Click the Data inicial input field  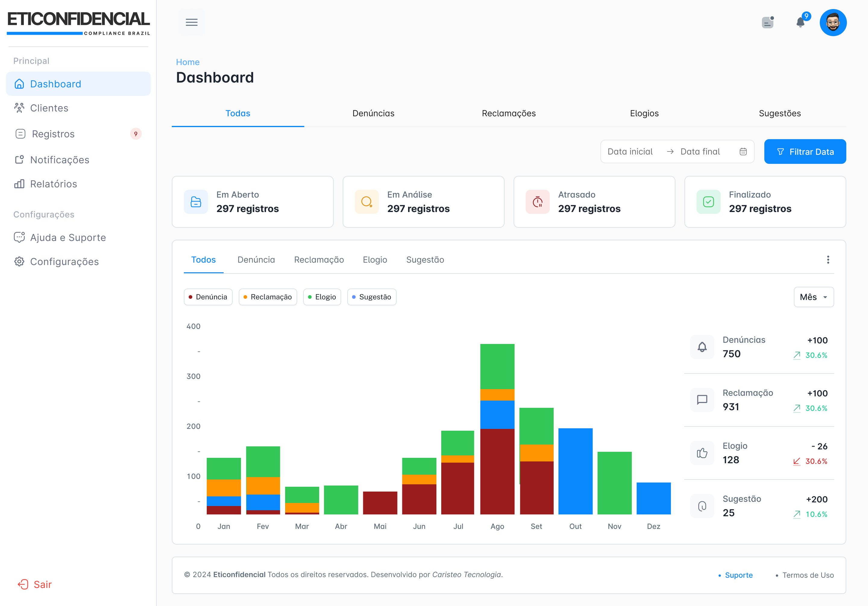point(630,151)
